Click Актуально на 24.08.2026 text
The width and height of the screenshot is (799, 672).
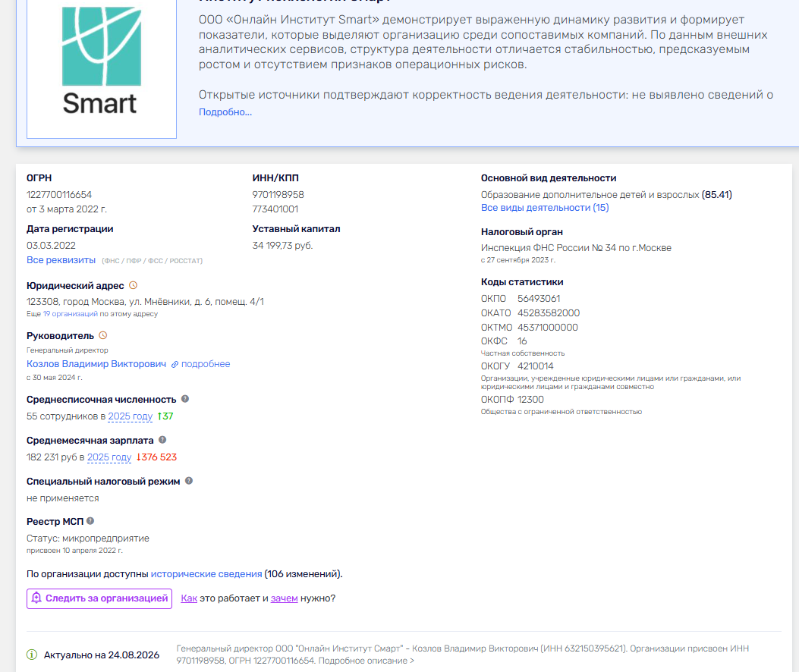[102, 655]
